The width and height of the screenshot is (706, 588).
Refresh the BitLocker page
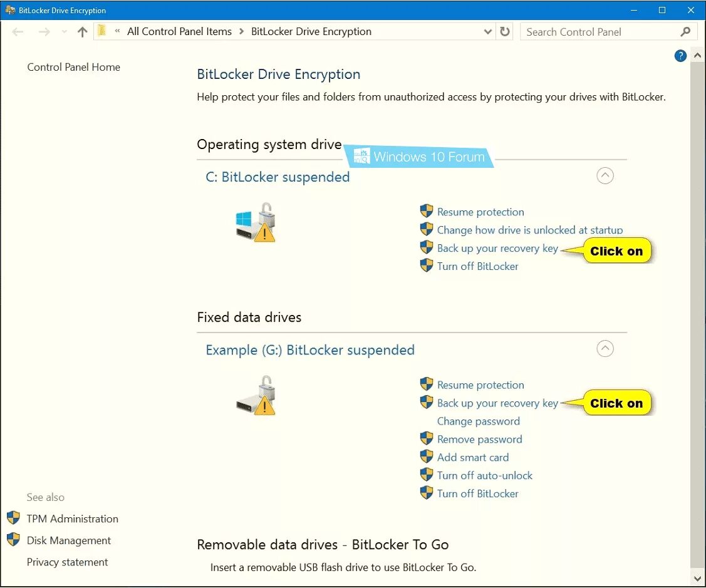(505, 31)
